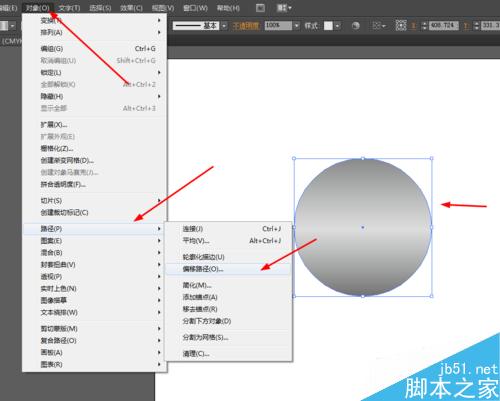Screen dimensions: 500x401
Task: Choose 轮廓化描边(U) Outline Stroke
Action: 229,257
